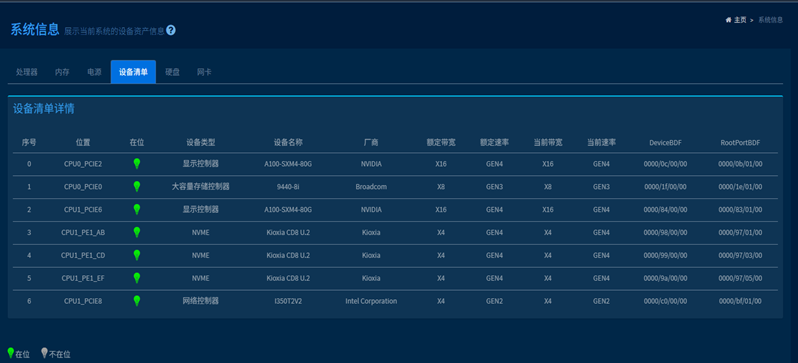The image size is (798, 363).
Task: Select the CPU1_PCIE8 location cell
Action: coord(83,301)
